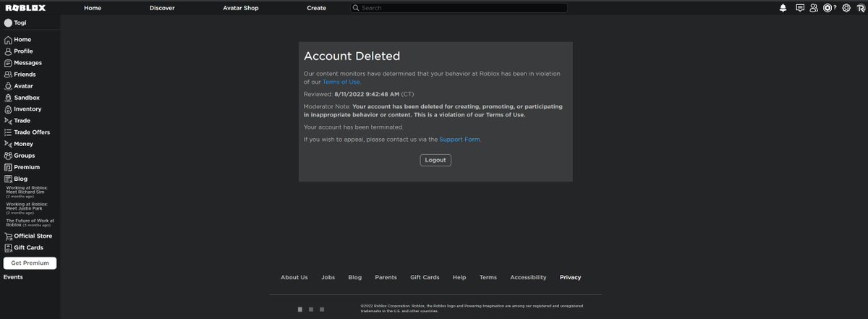This screenshot has height=319, width=868.
Task: Open the Home tab in top navigation
Action: [93, 8]
